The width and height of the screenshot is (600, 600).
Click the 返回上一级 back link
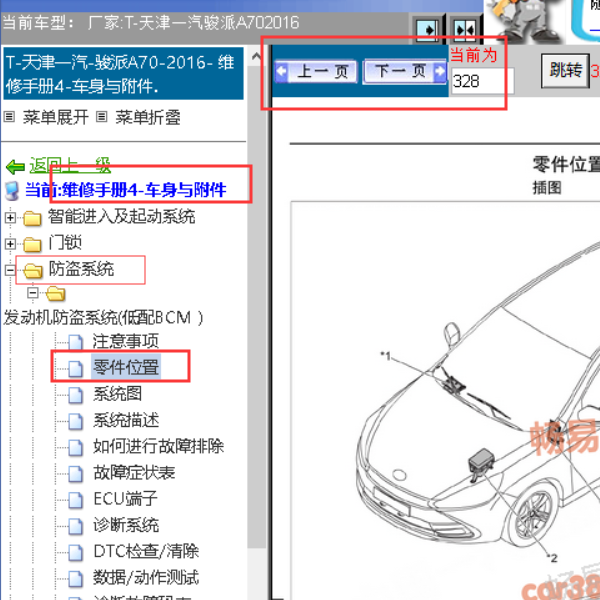(70, 166)
